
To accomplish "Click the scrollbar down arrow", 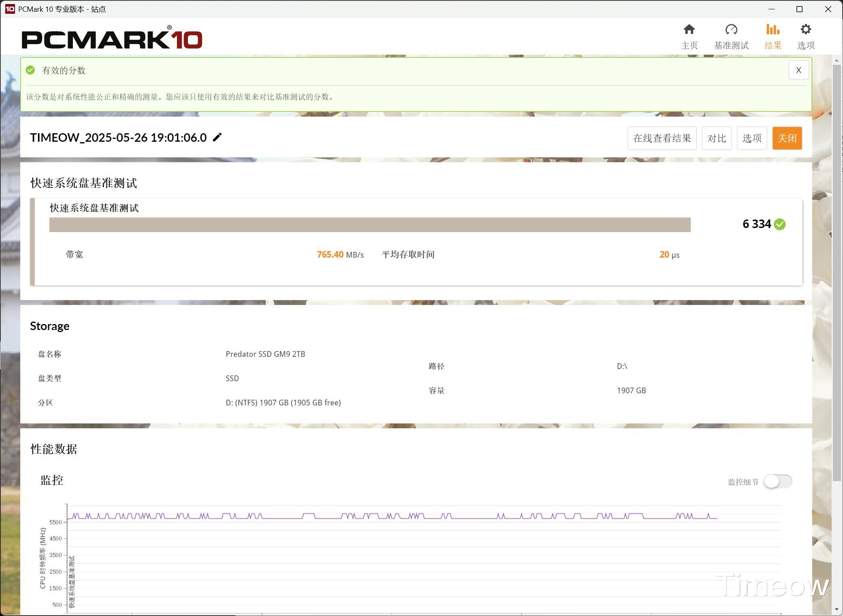I will pos(837,610).
